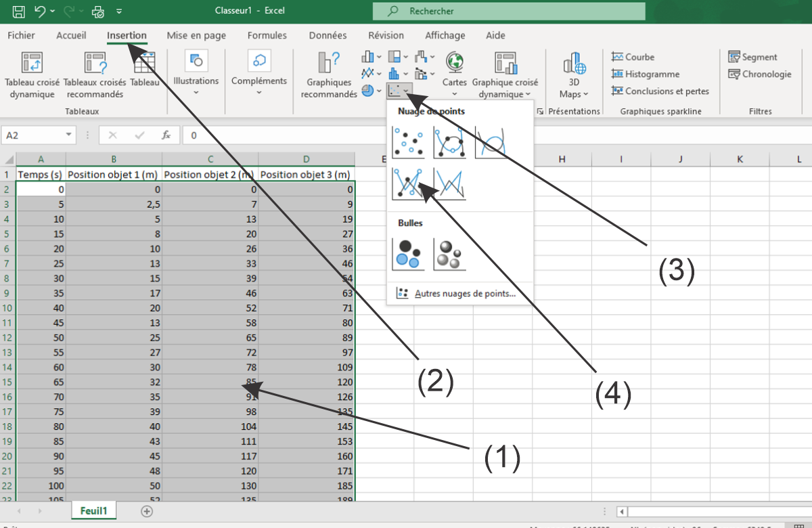Select scatter with smooth lines and markers
This screenshot has height=528, width=812.
pos(449,142)
